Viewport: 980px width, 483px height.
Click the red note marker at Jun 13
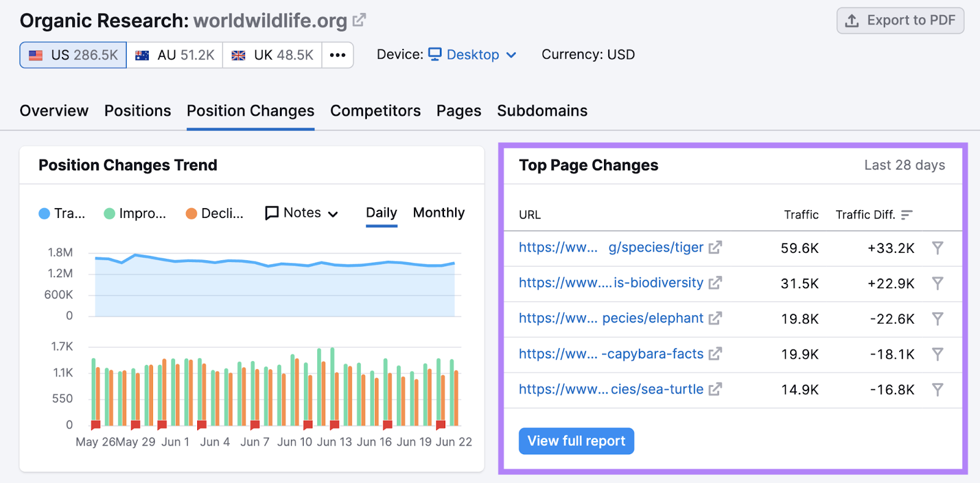coord(334,425)
